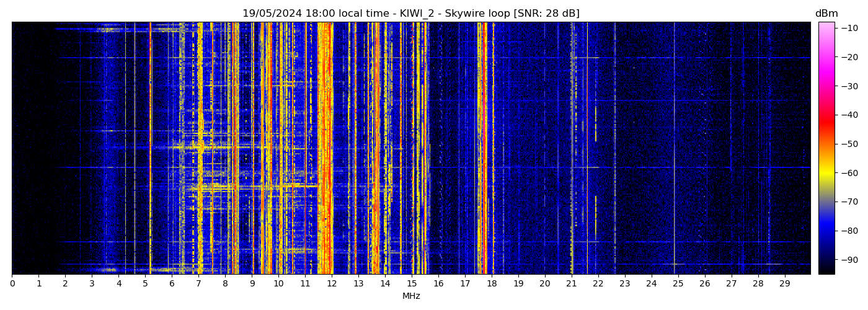Click the 29 MHz frequency tick label

(784, 283)
